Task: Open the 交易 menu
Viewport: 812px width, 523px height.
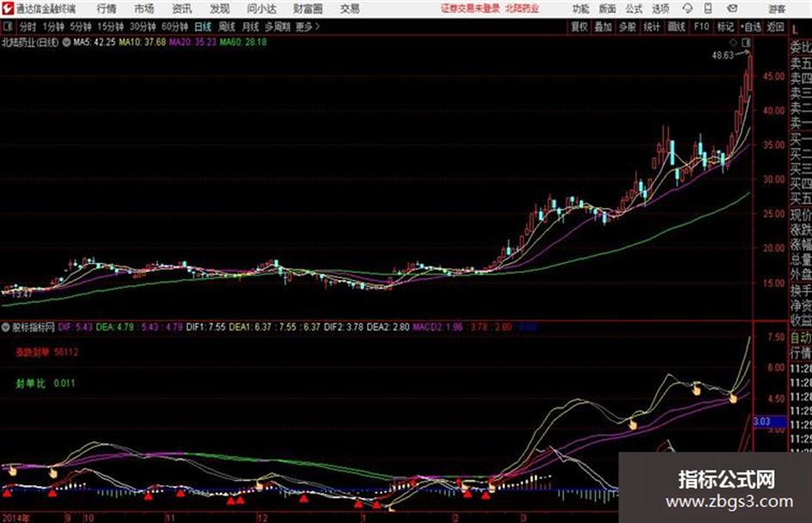Action: 350,9
